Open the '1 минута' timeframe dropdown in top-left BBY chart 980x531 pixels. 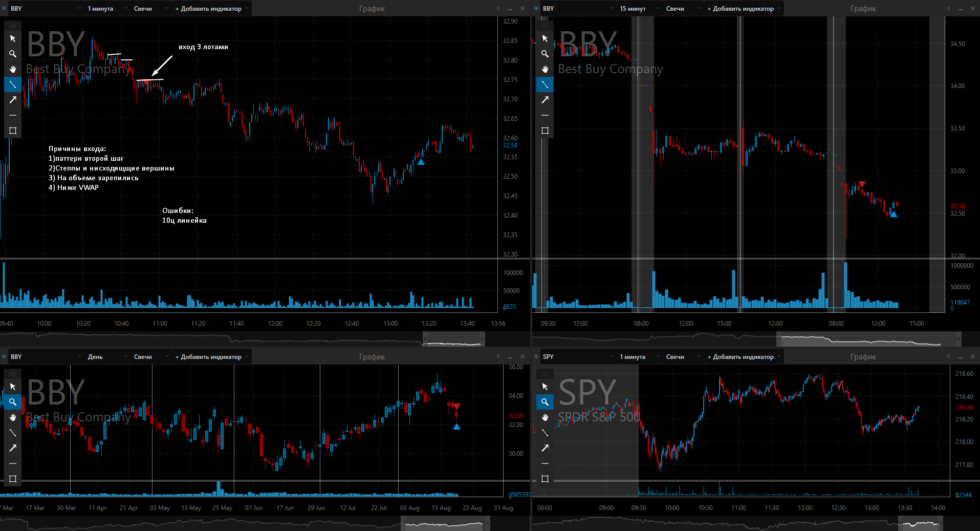106,9
